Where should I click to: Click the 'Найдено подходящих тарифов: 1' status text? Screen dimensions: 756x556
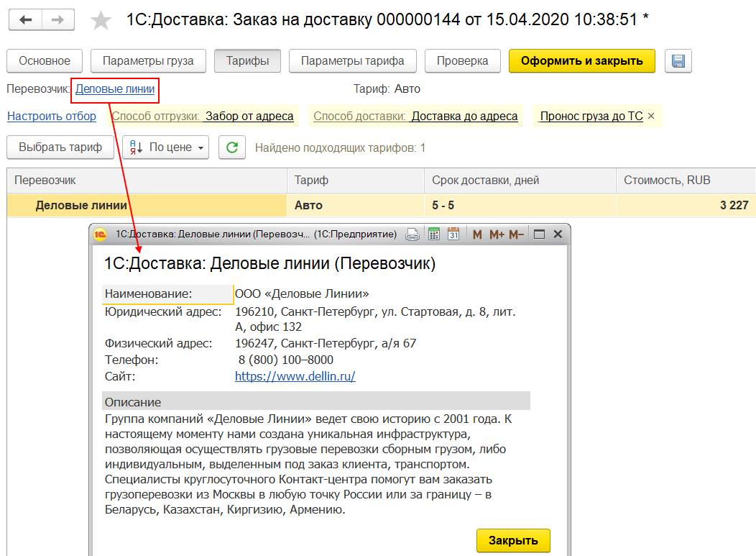[x=340, y=147]
